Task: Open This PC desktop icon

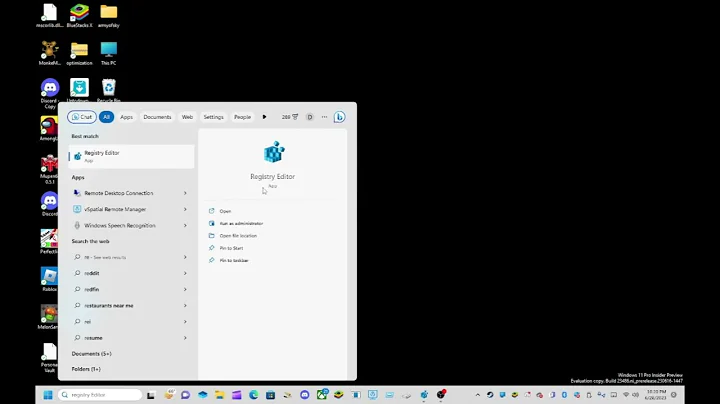Action: click(109, 53)
